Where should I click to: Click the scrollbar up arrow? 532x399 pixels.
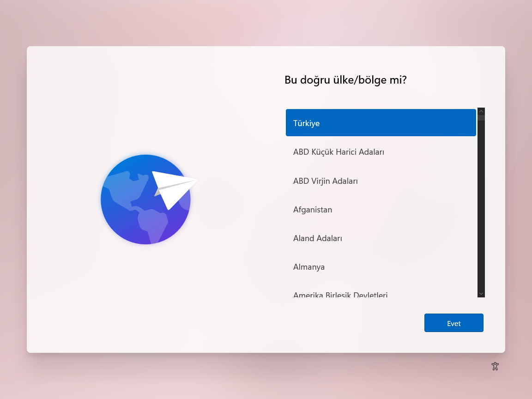click(x=481, y=111)
